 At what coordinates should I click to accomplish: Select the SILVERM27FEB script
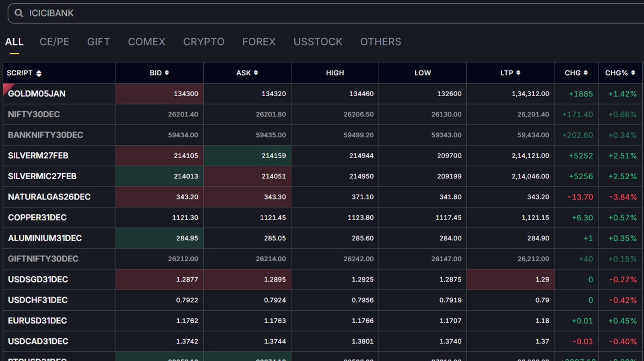point(38,156)
